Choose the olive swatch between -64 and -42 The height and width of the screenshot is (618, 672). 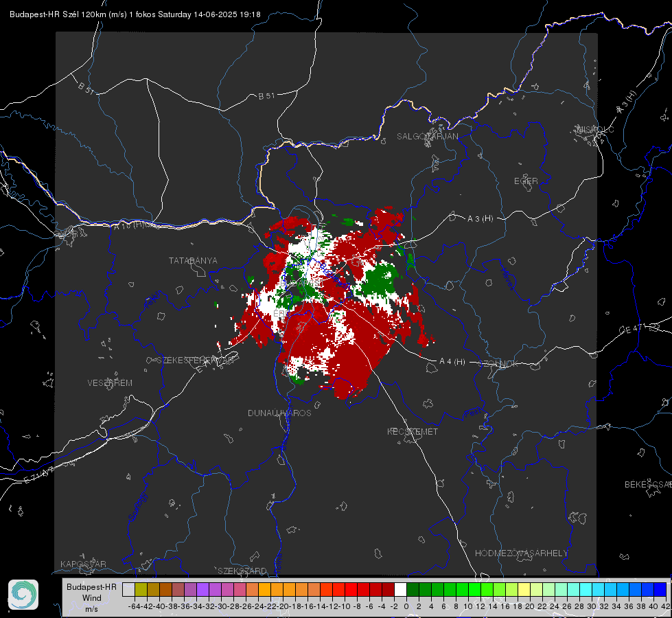click(141, 589)
